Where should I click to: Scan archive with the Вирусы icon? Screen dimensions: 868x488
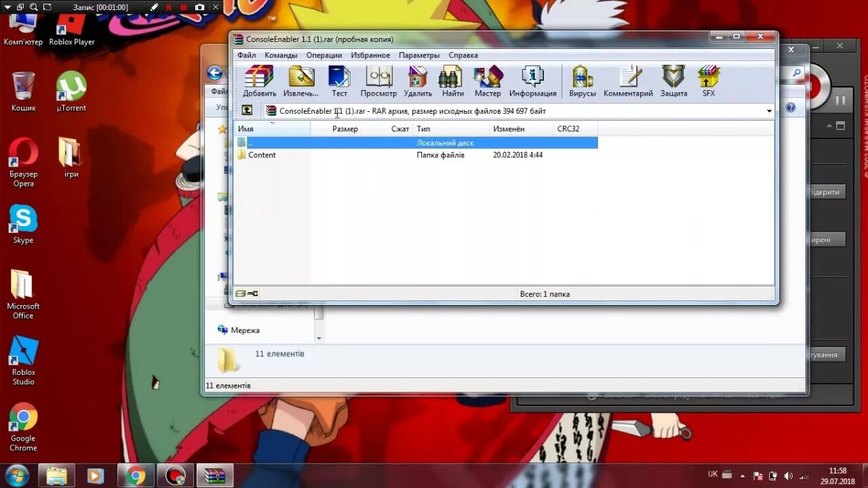click(583, 81)
